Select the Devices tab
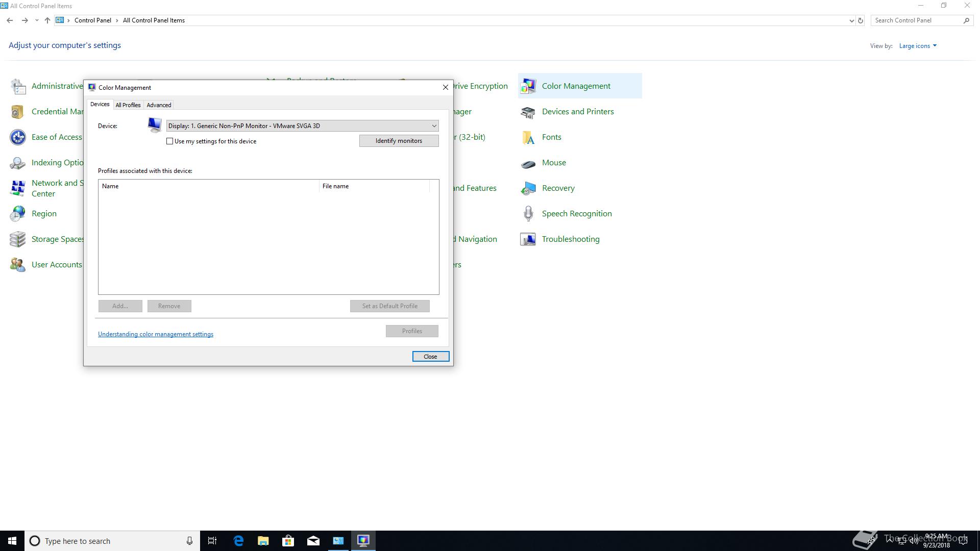The image size is (980, 551). click(x=100, y=104)
